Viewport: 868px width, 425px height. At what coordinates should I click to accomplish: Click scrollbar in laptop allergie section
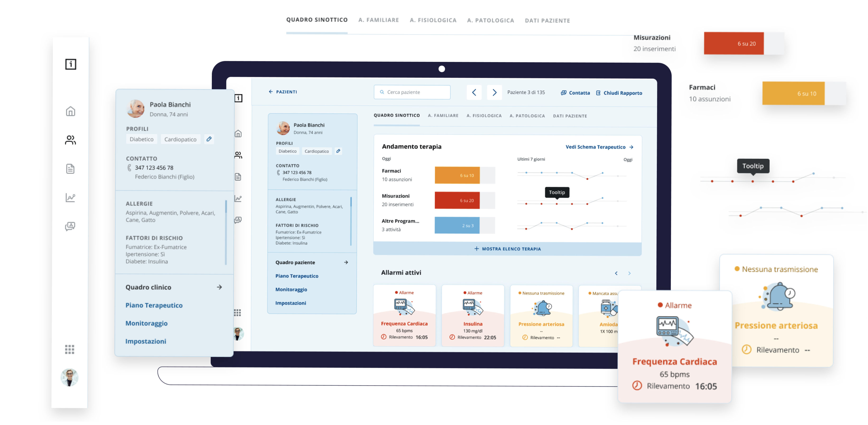[x=351, y=221]
